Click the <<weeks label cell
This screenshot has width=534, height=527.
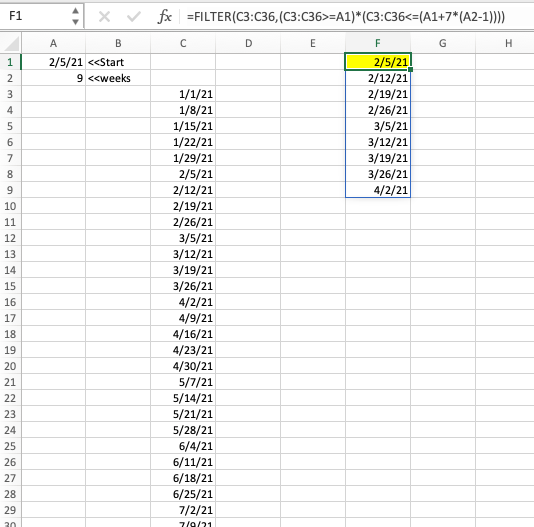coord(118,78)
